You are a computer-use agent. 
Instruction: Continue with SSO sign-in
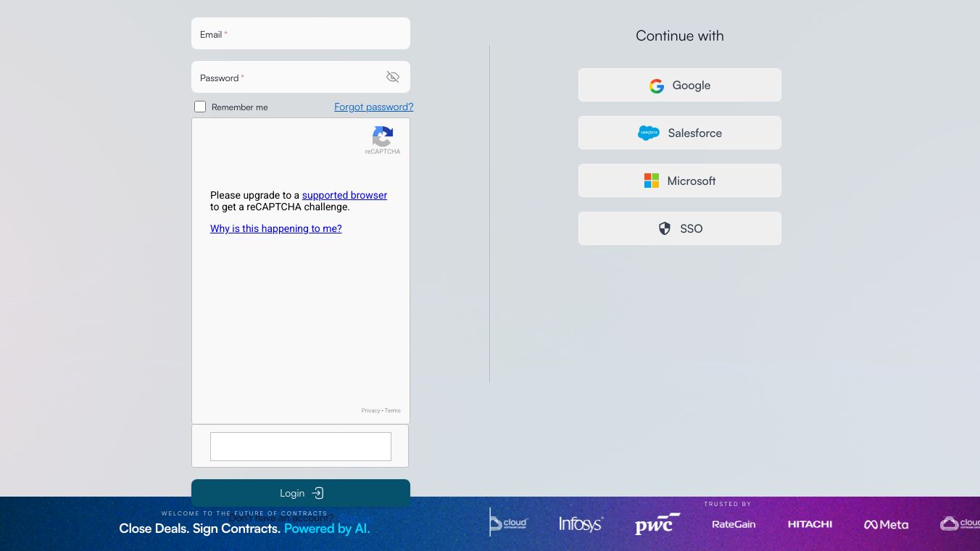click(x=680, y=228)
